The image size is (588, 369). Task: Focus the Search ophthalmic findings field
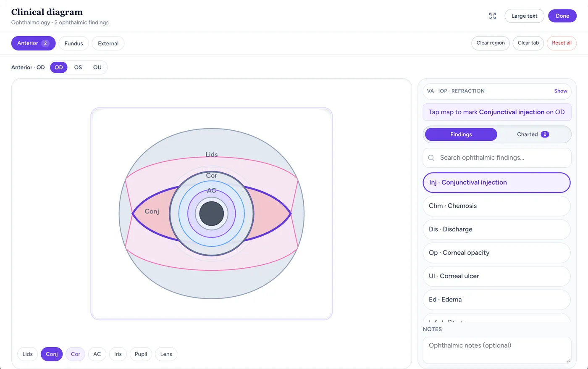497,158
